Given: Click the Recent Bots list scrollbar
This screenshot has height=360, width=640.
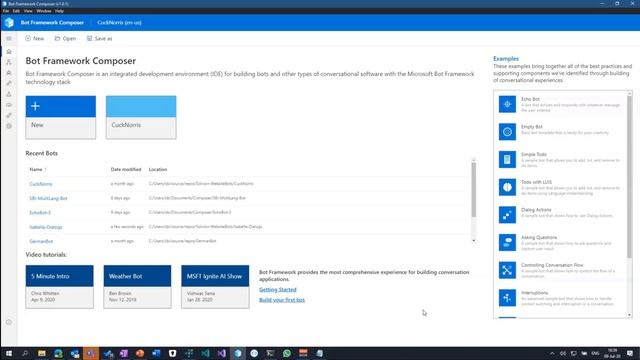Looking at the screenshot, I should click(473, 190).
